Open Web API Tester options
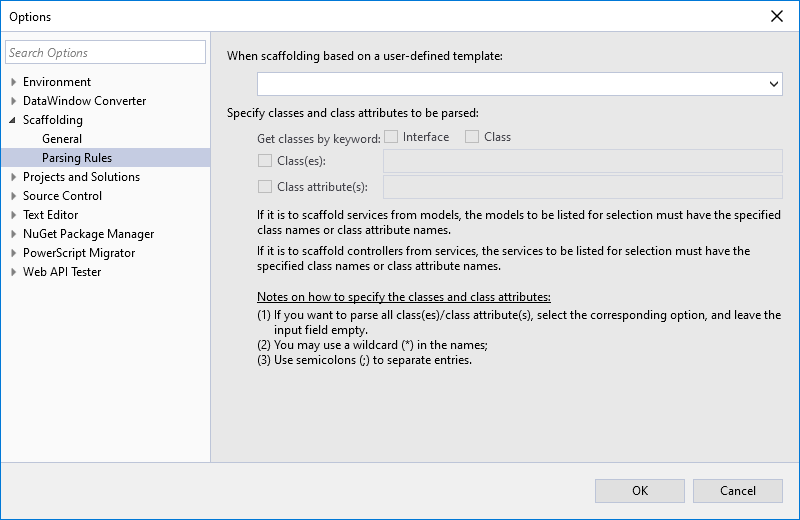The image size is (800, 520). [62, 272]
